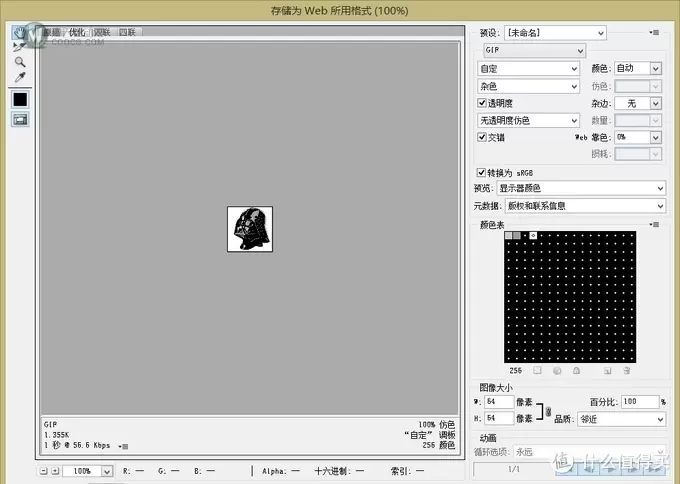Click the 1/1 frame counter
680x484 pixels.
pyautogui.click(x=513, y=469)
